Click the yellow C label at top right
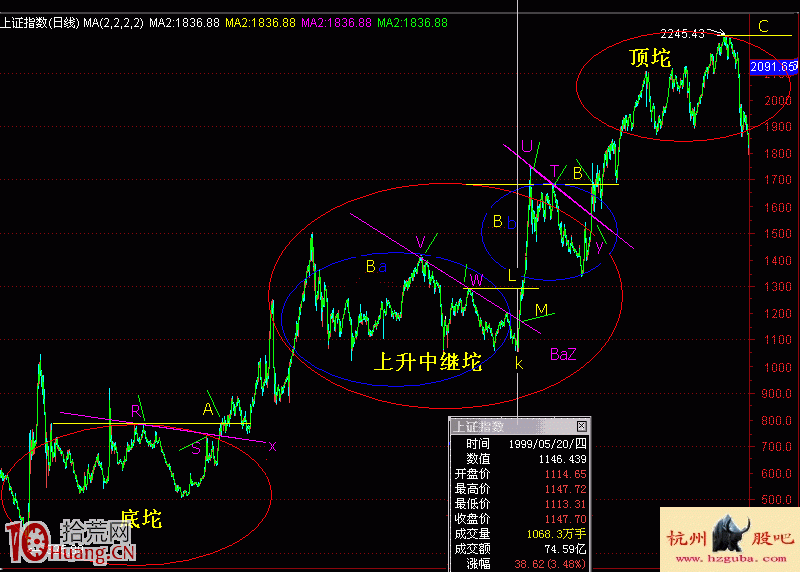The image size is (800, 572). tap(763, 27)
